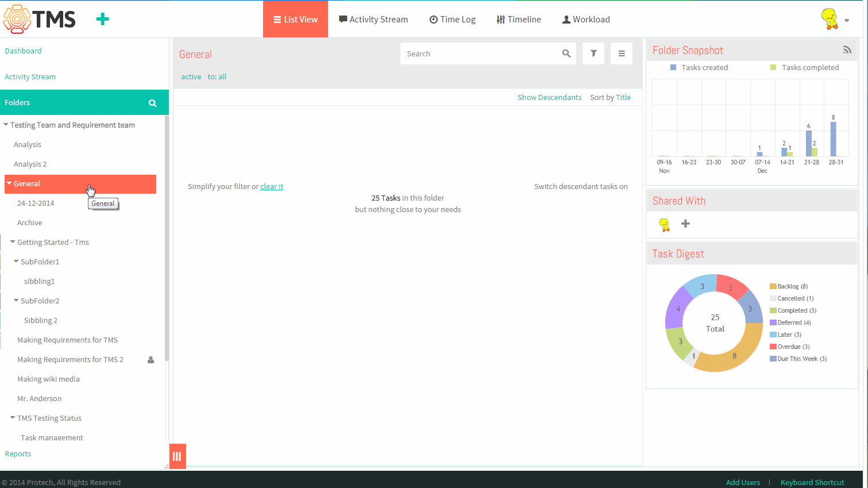Screen dimensions: 868x488
Task: Click Completed (3) legend entry
Action: point(793,310)
